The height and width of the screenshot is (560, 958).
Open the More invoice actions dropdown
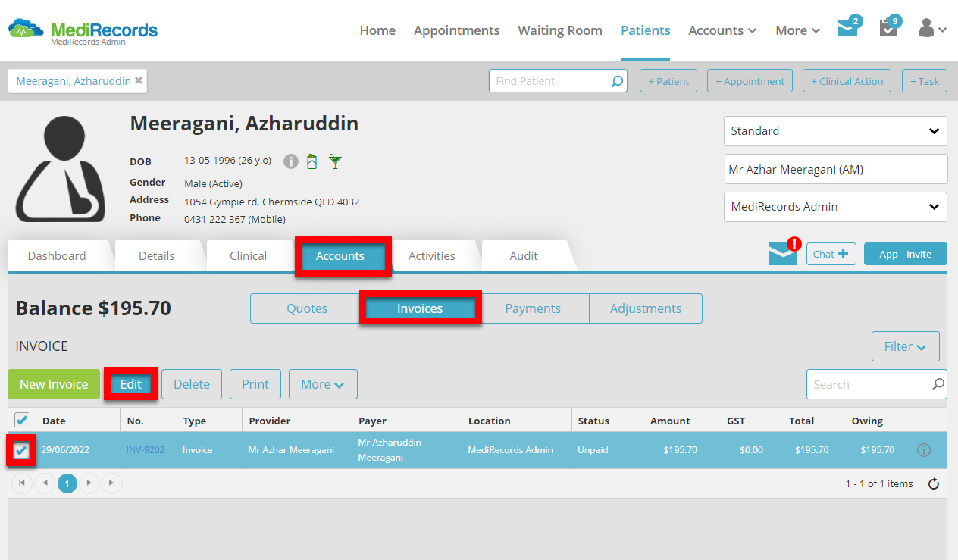323,384
